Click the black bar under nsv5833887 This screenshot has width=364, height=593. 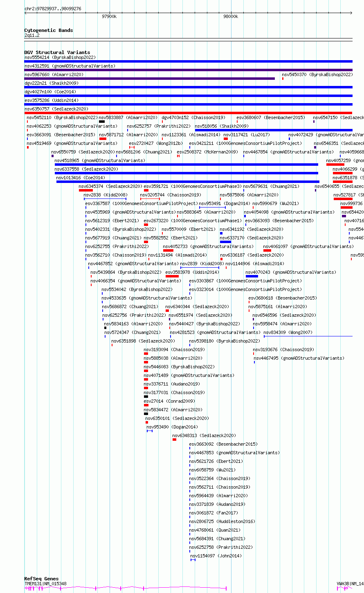point(102,122)
